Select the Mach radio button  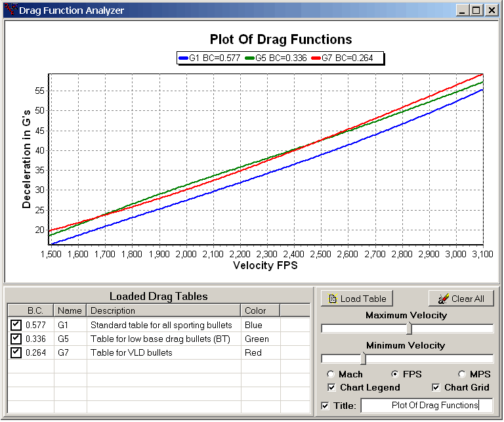click(x=331, y=374)
